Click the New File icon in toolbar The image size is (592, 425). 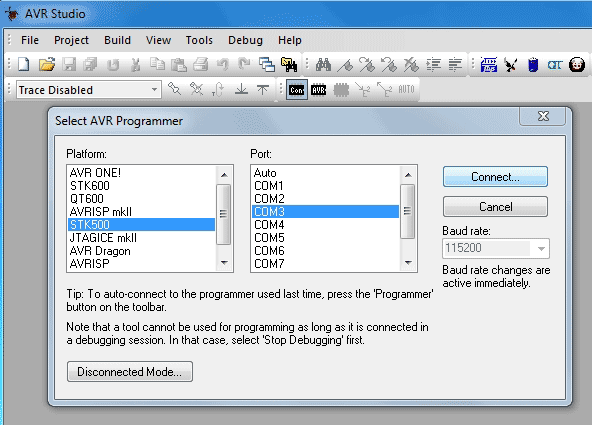coord(24,65)
